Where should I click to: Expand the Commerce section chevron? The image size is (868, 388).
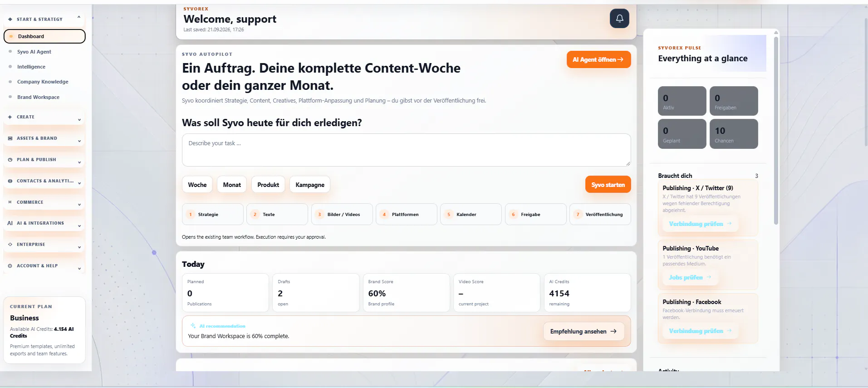tap(79, 205)
